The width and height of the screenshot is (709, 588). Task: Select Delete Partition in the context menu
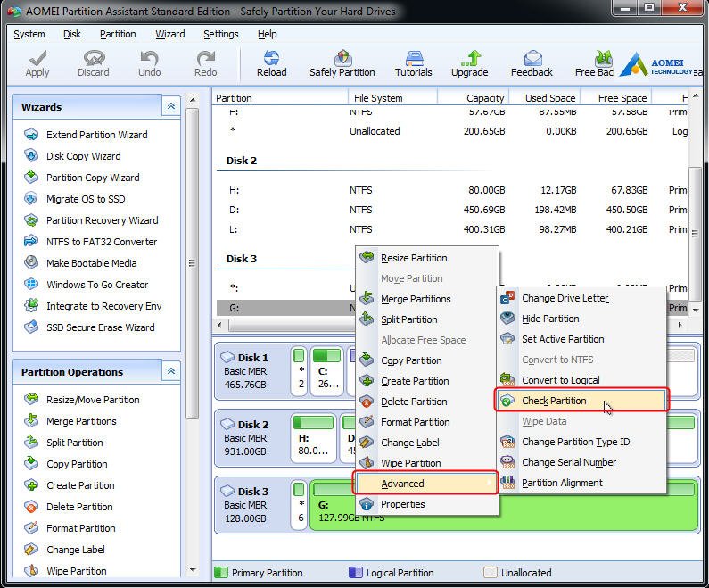point(427,402)
